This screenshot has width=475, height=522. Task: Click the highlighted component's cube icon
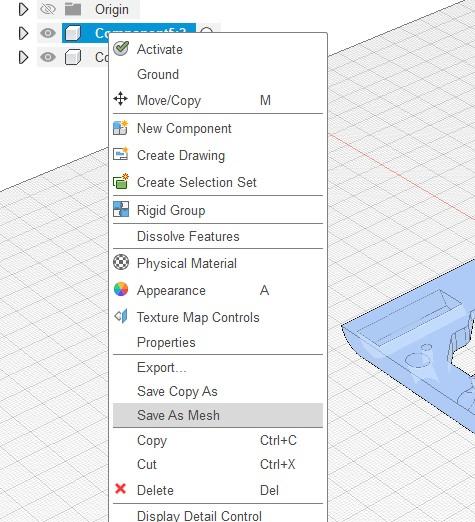pyautogui.click(x=73, y=33)
